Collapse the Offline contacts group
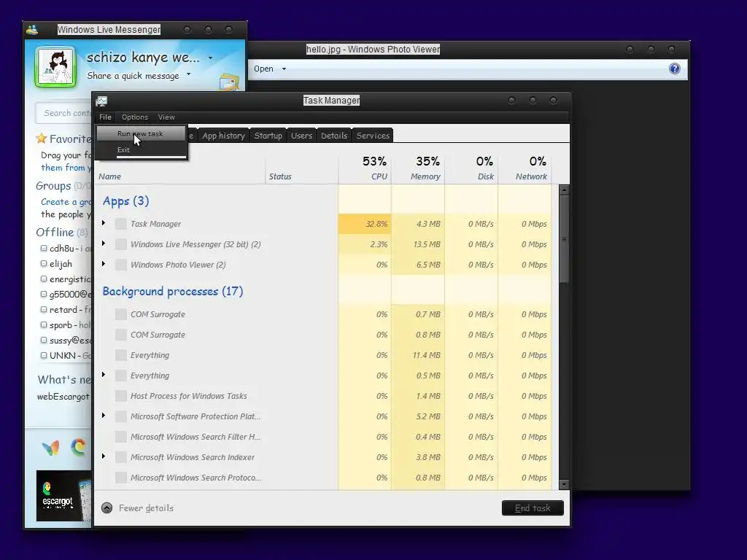 [x=55, y=233]
